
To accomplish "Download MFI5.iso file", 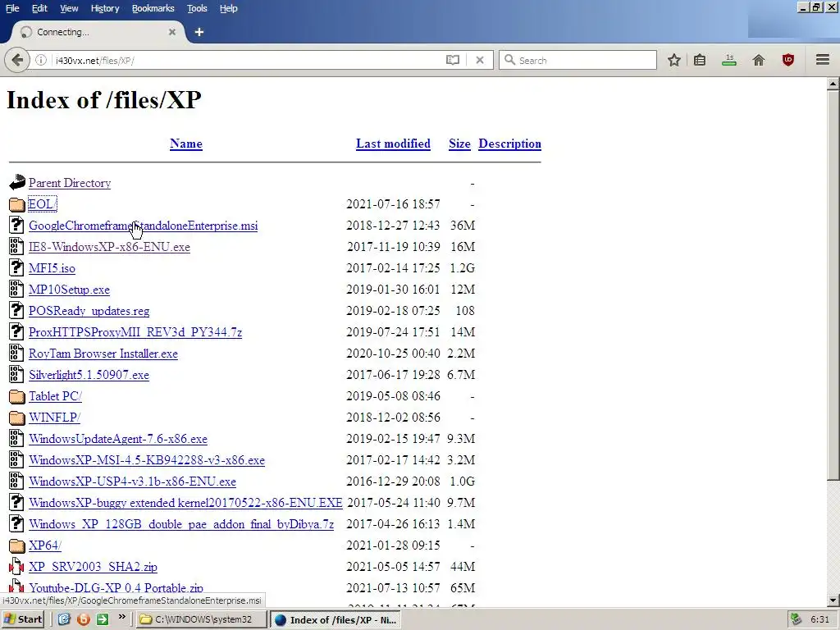I will 52,268.
